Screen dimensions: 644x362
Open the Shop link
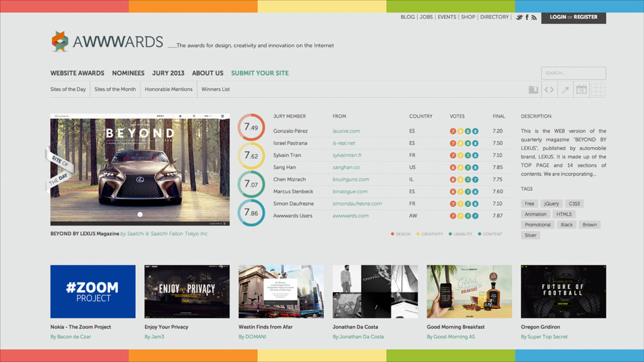click(468, 17)
